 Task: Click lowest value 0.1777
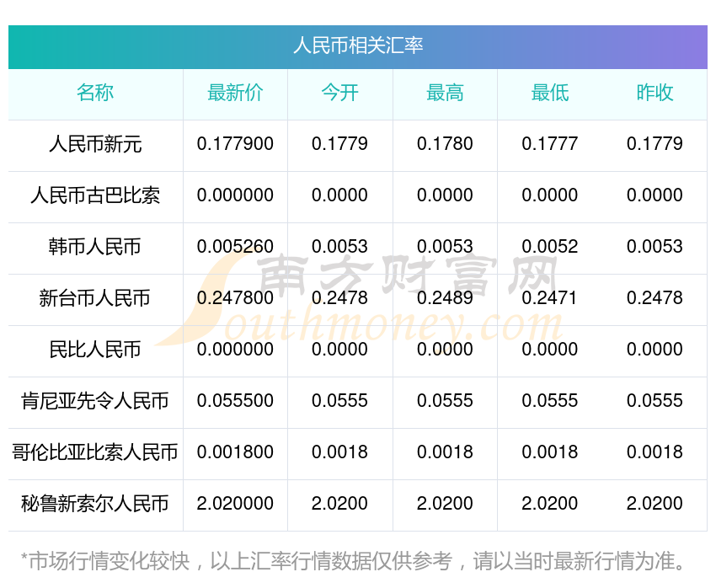pyautogui.click(x=550, y=144)
